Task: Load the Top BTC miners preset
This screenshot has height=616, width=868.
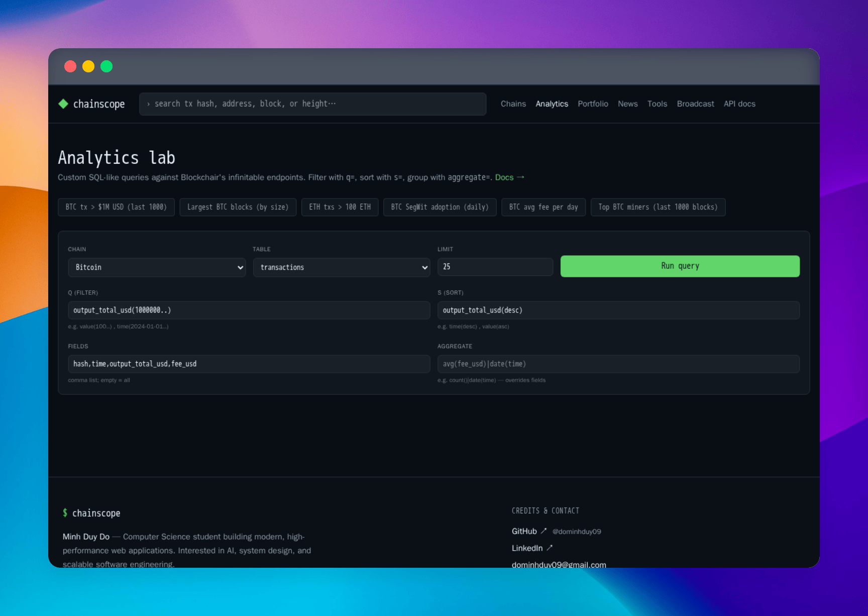Action: tap(658, 207)
